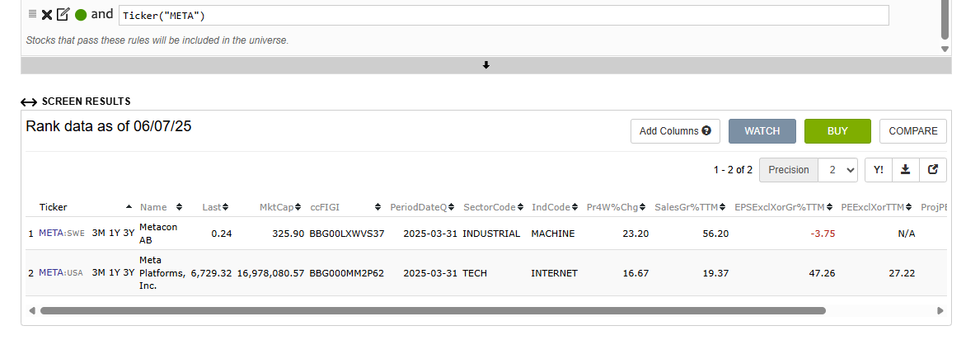Screen dimensions: 980x340
Task: Sort by the Pr4W%Chg column
Action: 617,206
